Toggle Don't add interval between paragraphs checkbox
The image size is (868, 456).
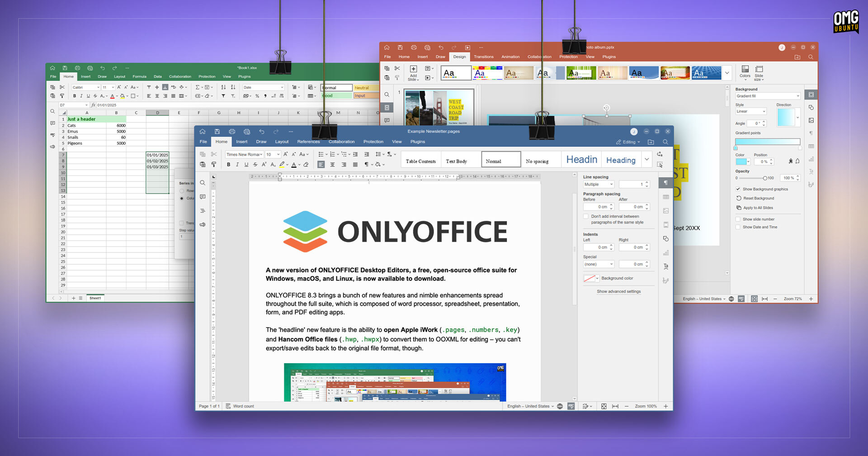(x=586, y=217)
